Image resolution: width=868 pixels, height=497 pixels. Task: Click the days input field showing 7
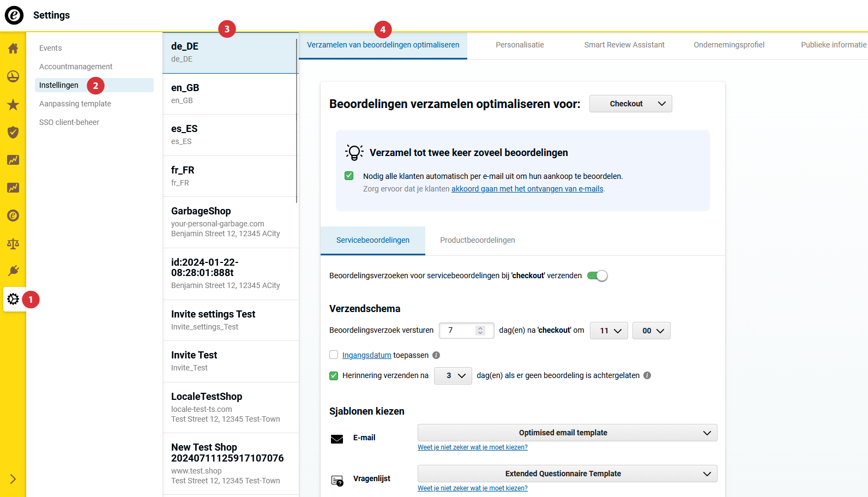point(467,331)
